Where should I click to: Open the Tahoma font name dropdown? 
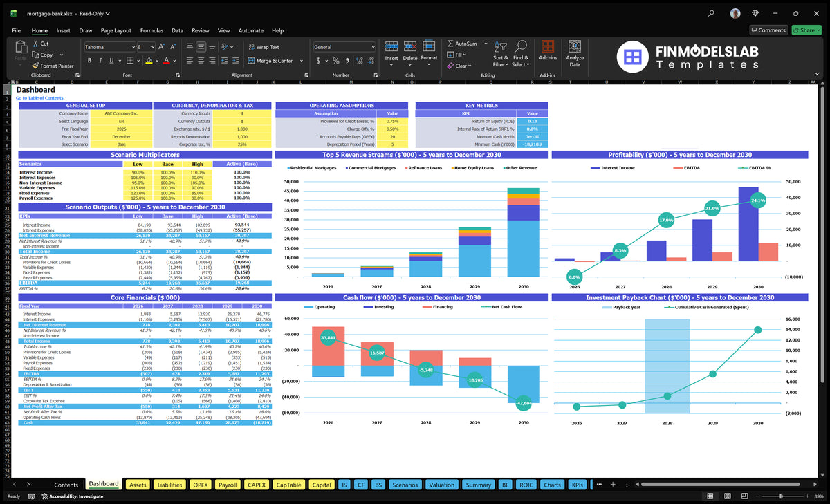(133, 47)
